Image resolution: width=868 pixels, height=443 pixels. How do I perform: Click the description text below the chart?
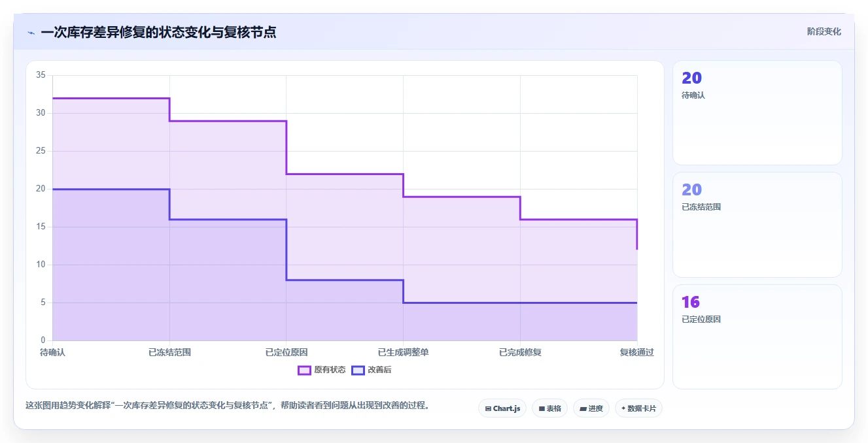(x=229, y=405)
